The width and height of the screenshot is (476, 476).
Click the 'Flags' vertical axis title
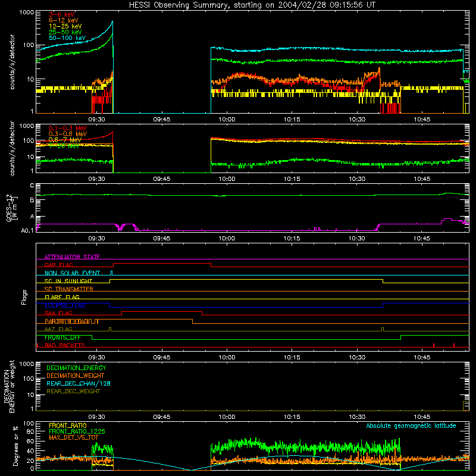(x=24, y=297)
